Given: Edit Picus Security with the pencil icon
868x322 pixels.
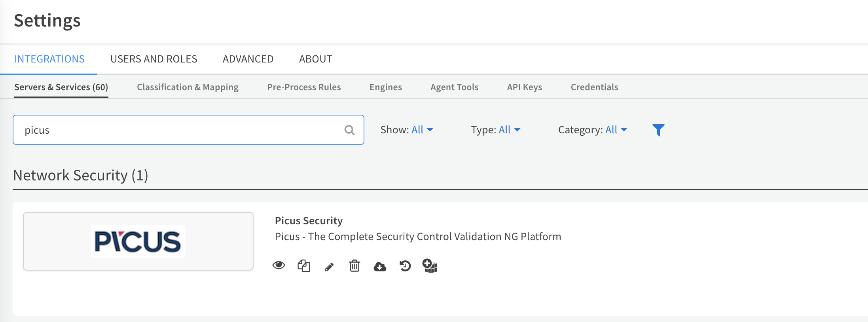Looking at the screenshot, I should click(329, 267).
